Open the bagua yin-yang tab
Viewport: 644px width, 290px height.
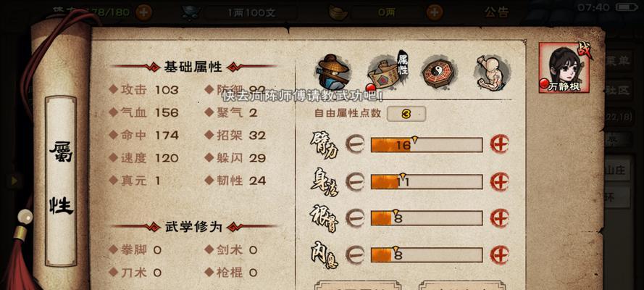point(438,73)
